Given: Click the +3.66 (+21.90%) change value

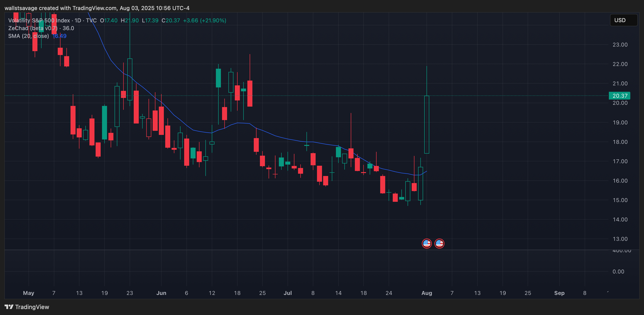Looking at the screenshot, I should (204, 21).
